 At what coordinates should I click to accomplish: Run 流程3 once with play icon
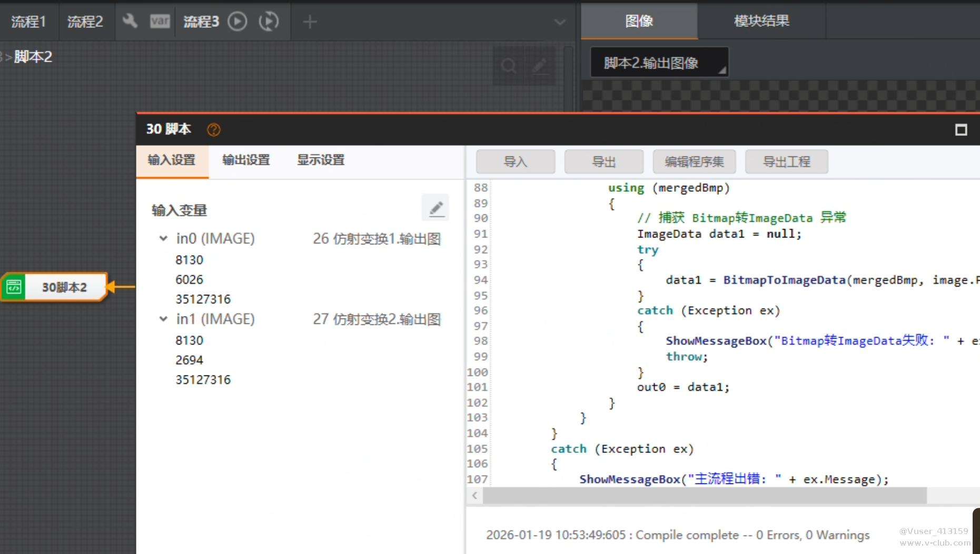click(x=237, y=22)
